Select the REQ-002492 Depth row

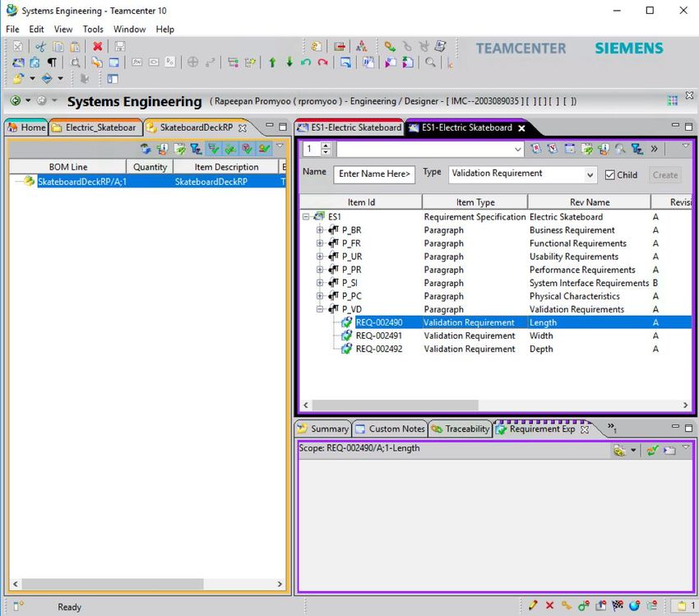495,349
